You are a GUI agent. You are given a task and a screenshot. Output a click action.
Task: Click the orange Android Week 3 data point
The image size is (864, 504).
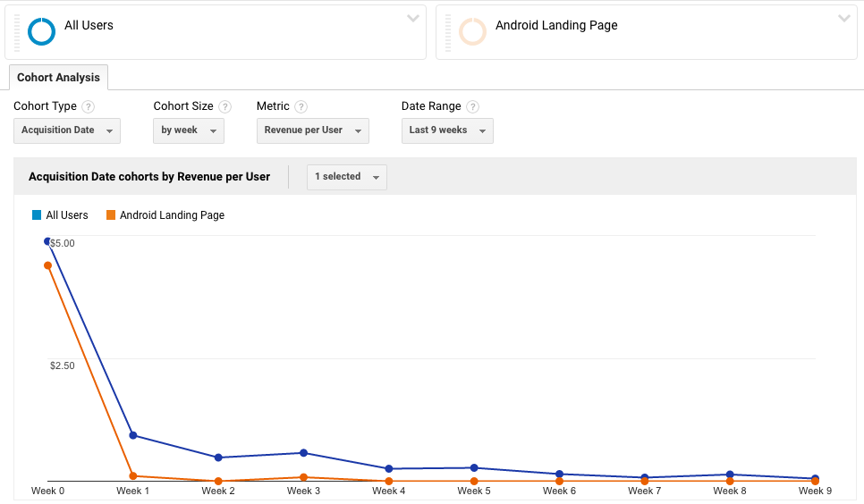(x=303, y=477)
